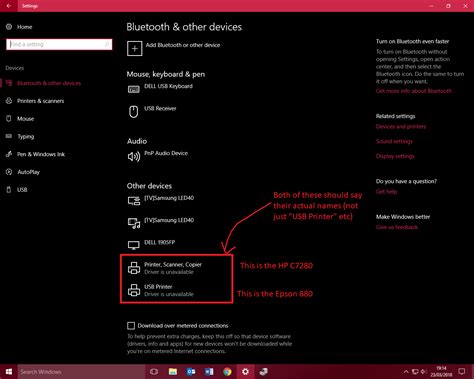Click USB Receiver device name

coord(160,108)
